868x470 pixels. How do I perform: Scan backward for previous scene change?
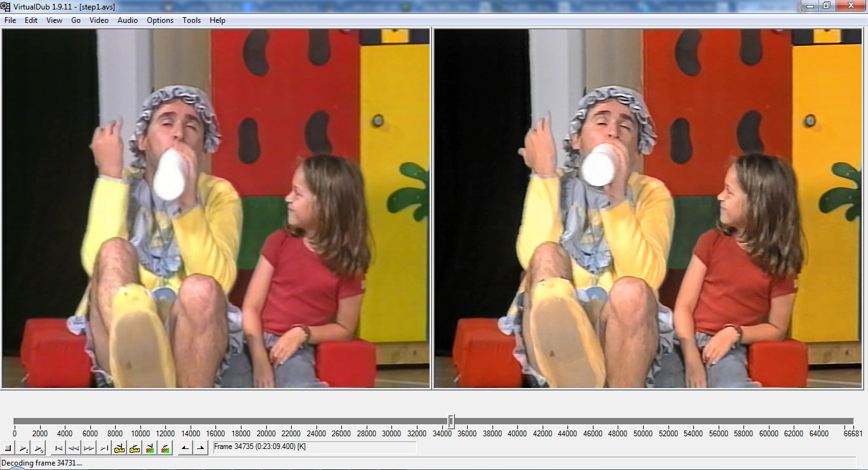coord(150,448)
